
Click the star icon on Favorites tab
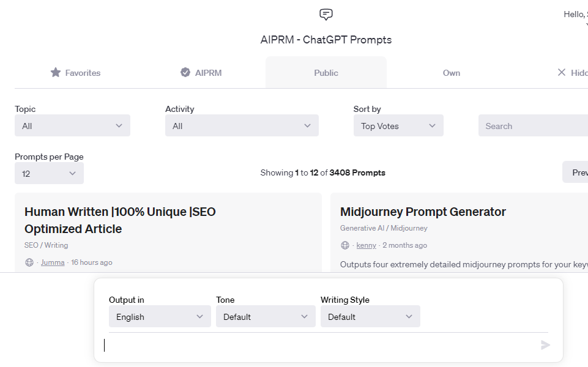point(56,72)
